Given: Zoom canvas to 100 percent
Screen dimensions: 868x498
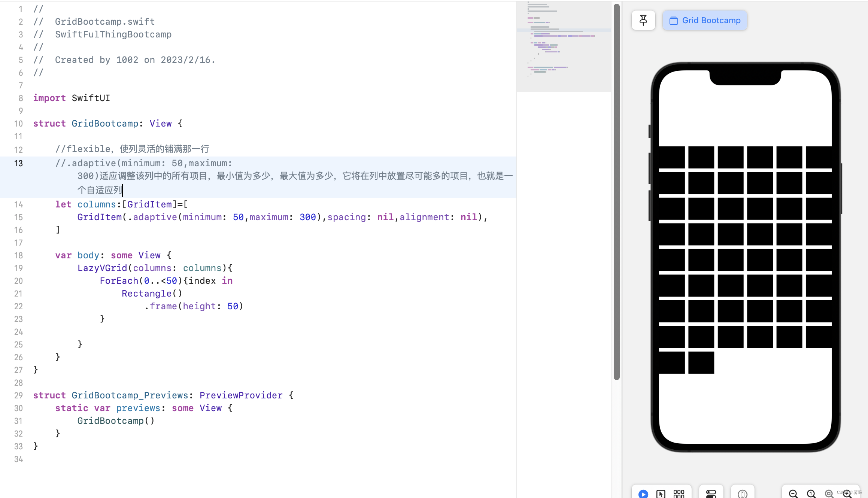Looking at the screenshot, I should [811, 494].
